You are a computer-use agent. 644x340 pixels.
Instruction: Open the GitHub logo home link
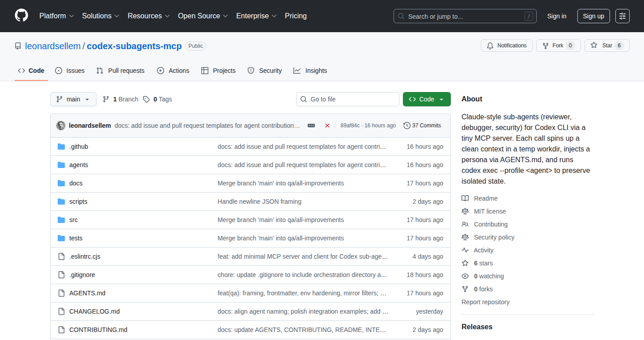pyautogui.click(x=21, y=16)
